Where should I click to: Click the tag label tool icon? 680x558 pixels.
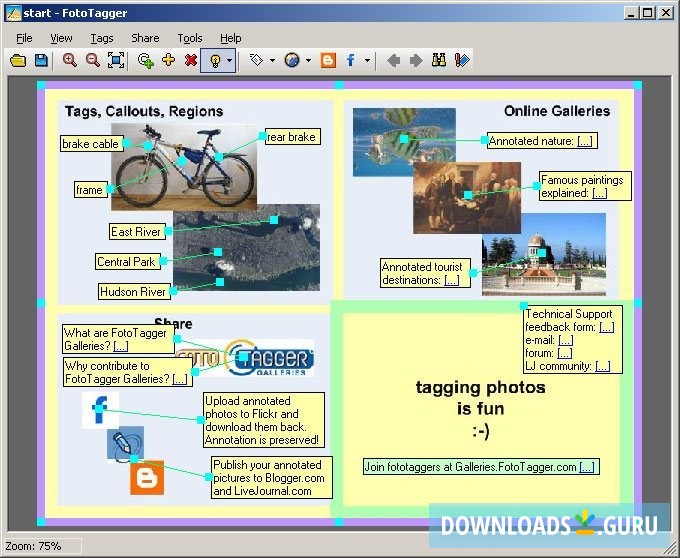click(x=257, y=60)
